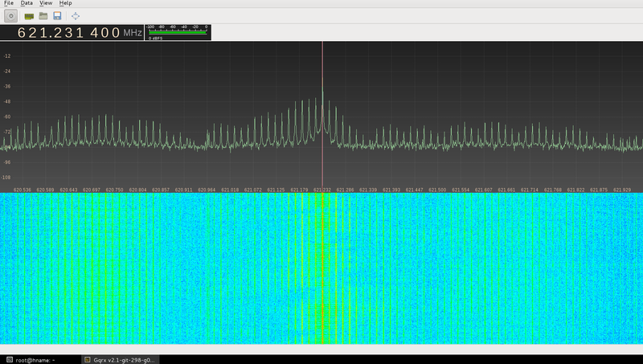Image resolution: width=643 pixels, height=364 pixels.
Task: Click the 621.500 frequency axis label
Action: point(437,190)
